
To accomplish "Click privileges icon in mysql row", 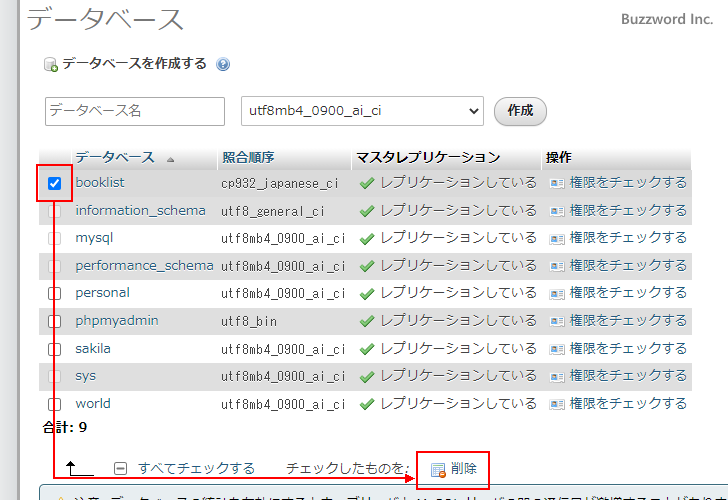I will pos(557,239).
